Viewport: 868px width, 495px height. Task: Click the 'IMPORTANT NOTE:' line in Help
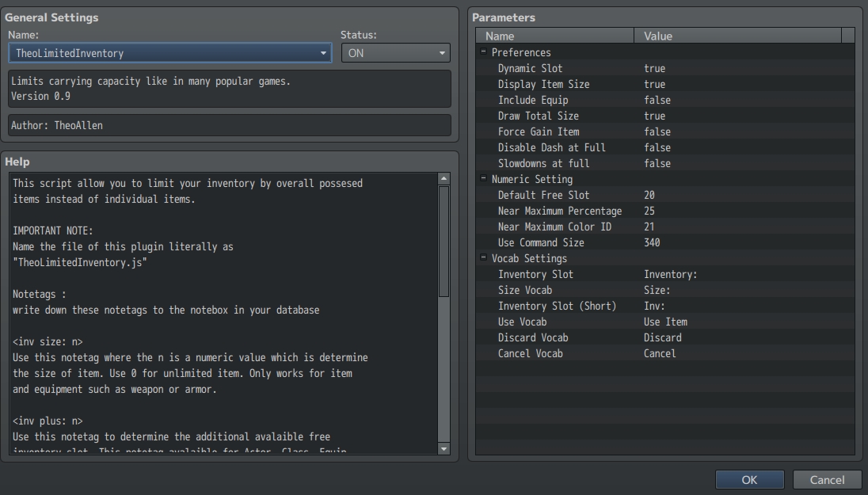click(x=53, y=230)
